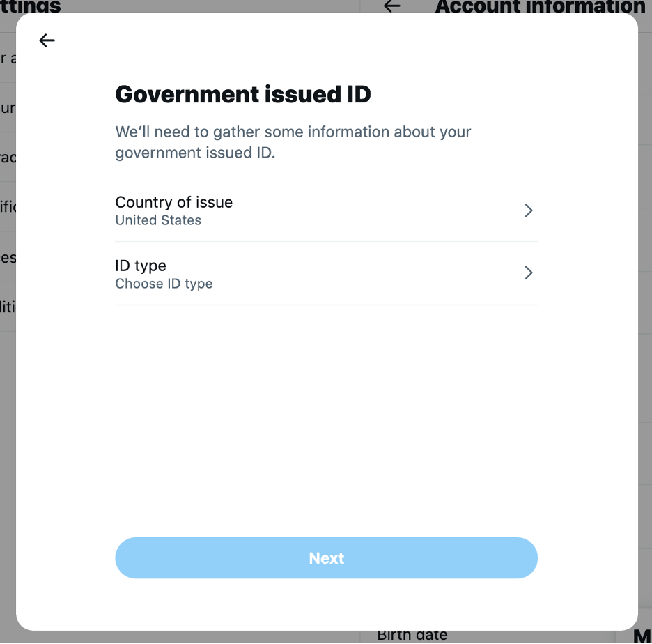
Task: Click the ID type row label
Action: click(x=141, y=266)
